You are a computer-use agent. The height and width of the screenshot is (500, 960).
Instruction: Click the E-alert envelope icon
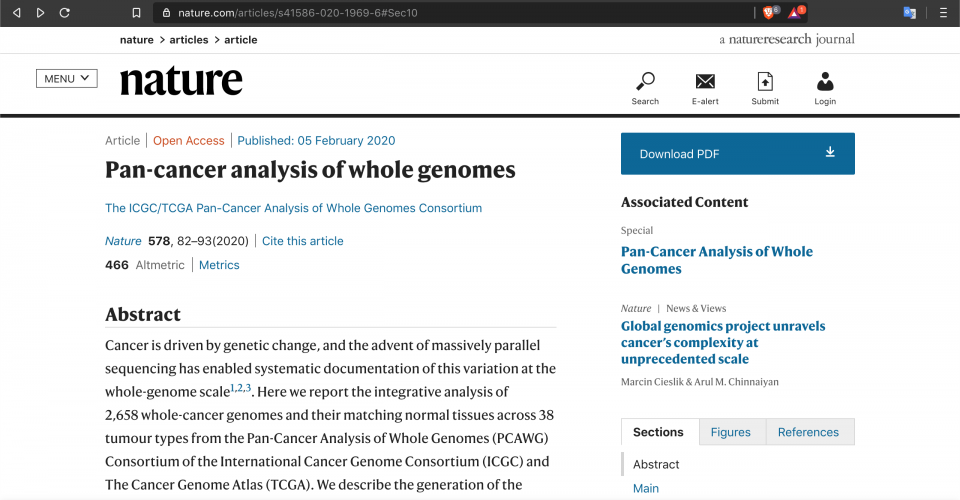(705, 82)
